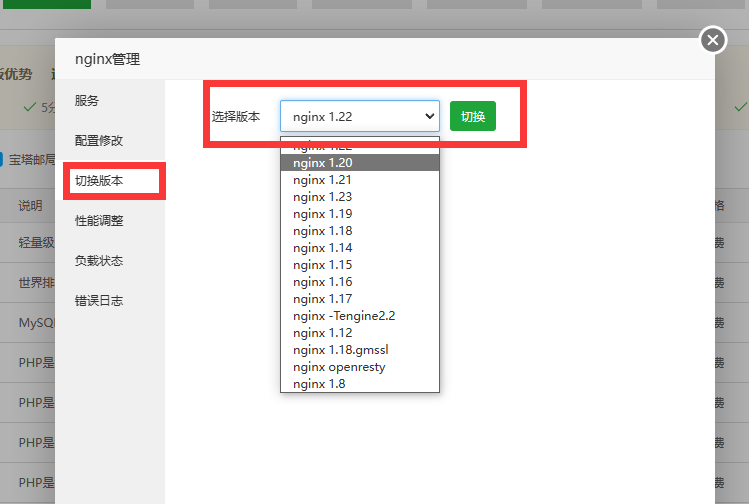The image size is (749, 504).
Task: Choose nginx 1.23 from the version list
Action: [360, 197]
